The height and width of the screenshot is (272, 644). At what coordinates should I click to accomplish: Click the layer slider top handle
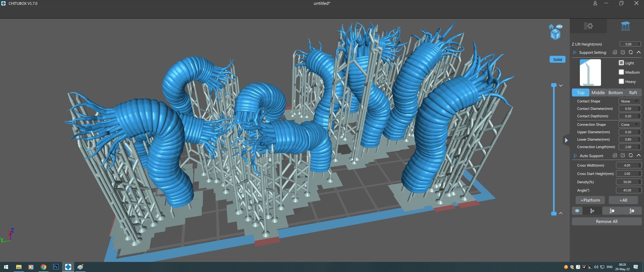(x=554, y=85)
